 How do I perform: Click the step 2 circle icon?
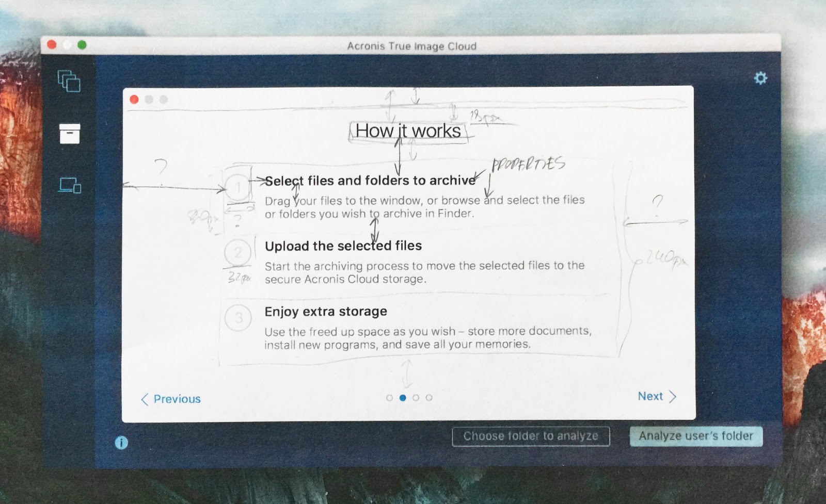(x=238, y=253)
